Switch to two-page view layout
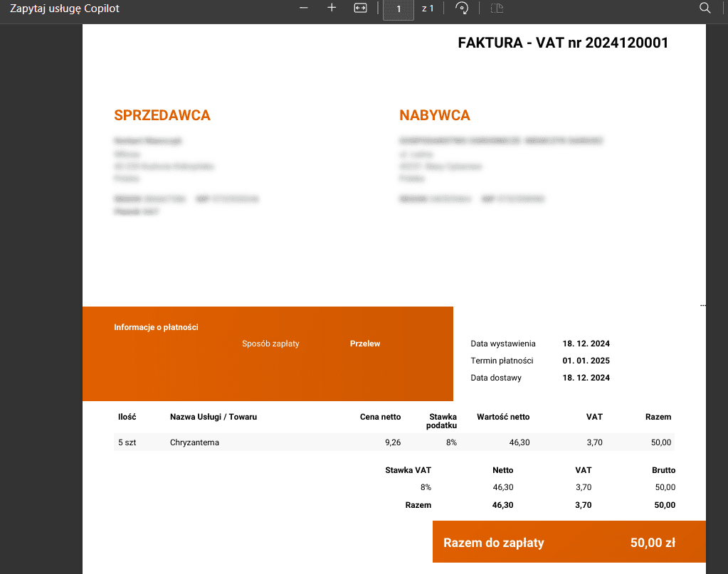Screen dimensions: 728x574 [x=497, y=9]
